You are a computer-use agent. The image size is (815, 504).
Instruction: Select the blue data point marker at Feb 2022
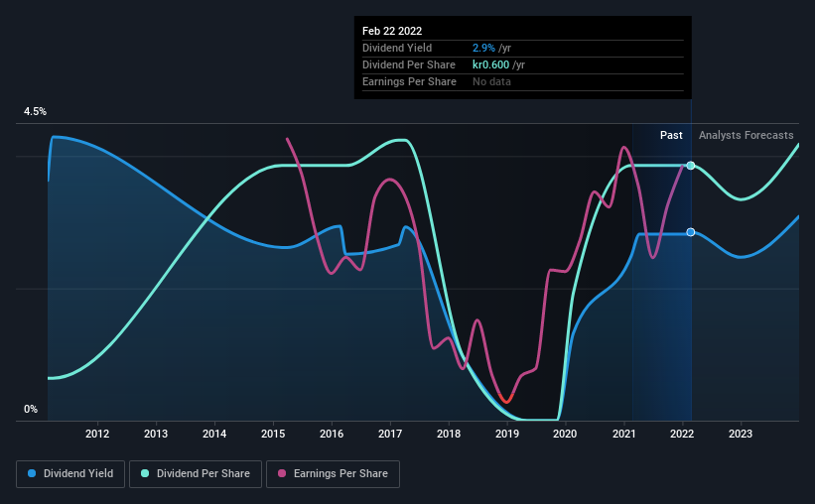691,232
